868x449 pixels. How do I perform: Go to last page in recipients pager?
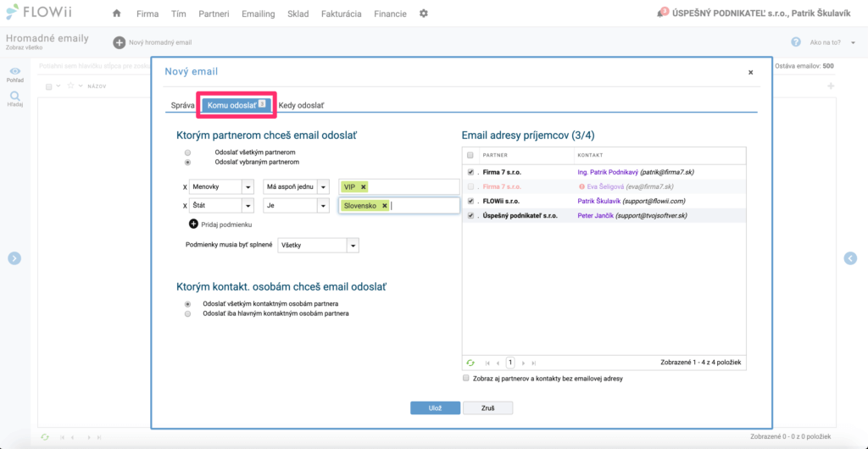point(534,363)
